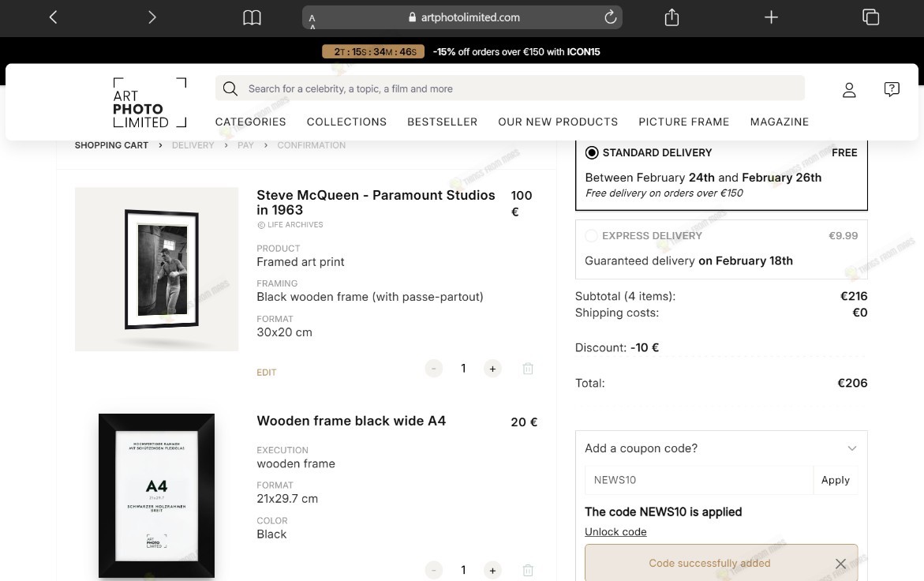Open the Bestseller menu item
The width and height of the screenshot is (924, 581).
(x=443, y=122)
